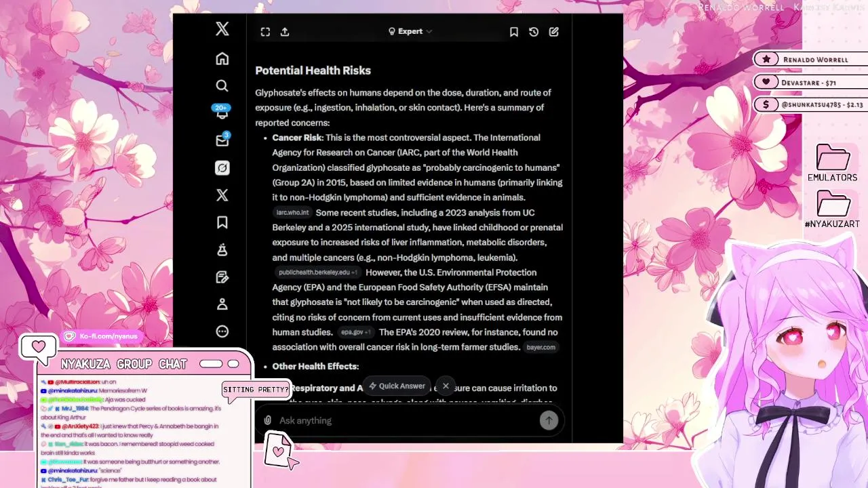Share the Grok conversation with upload icon

click(x=285, y=32)
